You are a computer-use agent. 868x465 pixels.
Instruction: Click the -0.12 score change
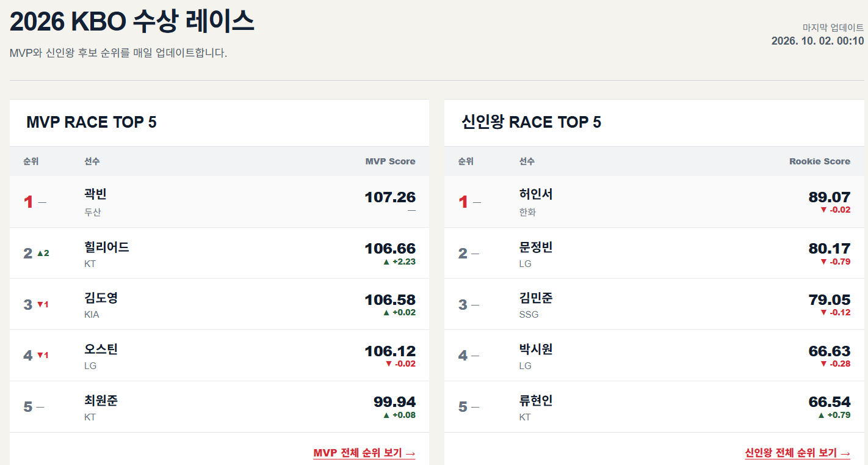pyautogui.click(x=835, y=313)
